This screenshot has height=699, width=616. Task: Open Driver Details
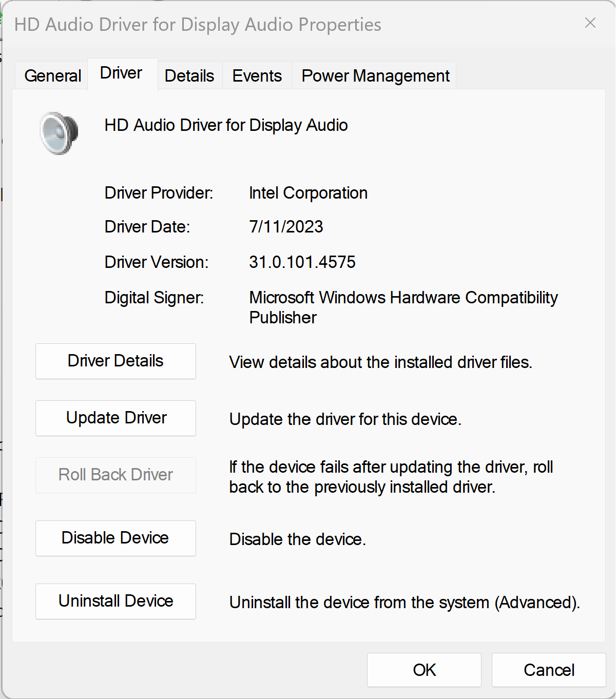(x=115, y=361)
